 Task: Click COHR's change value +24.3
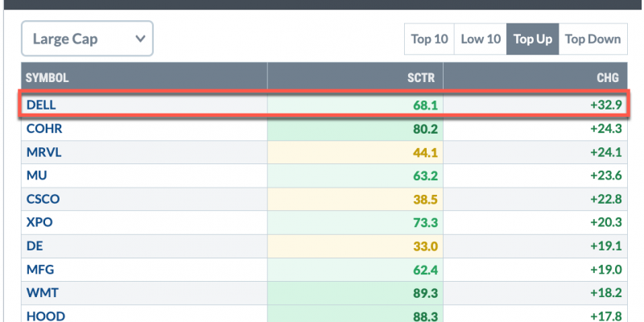606,129
